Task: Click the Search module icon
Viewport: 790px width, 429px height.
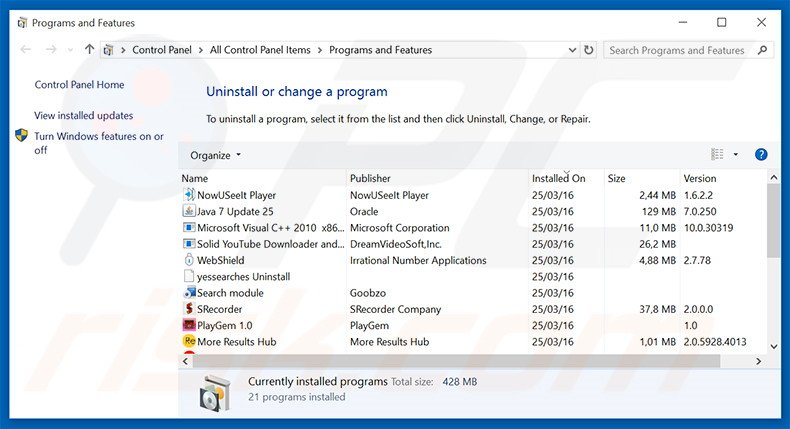Action: click(189, 292)
